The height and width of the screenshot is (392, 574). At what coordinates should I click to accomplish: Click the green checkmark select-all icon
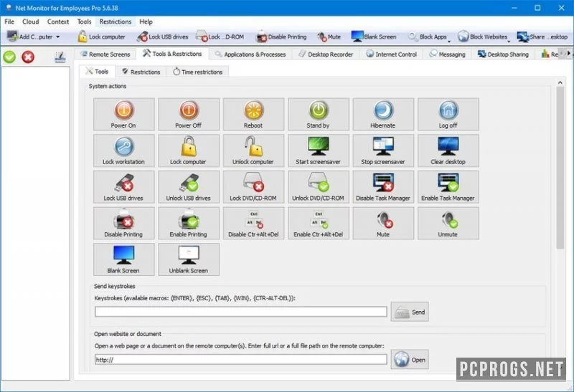9,57
